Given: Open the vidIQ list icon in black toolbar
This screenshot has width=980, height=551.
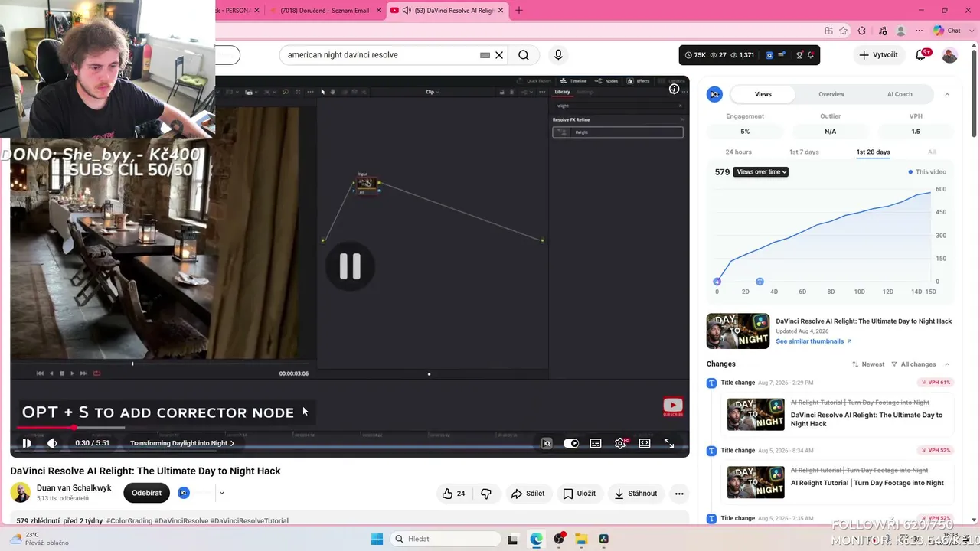Looking at the screenshot, I should click(x=782, y=55).
